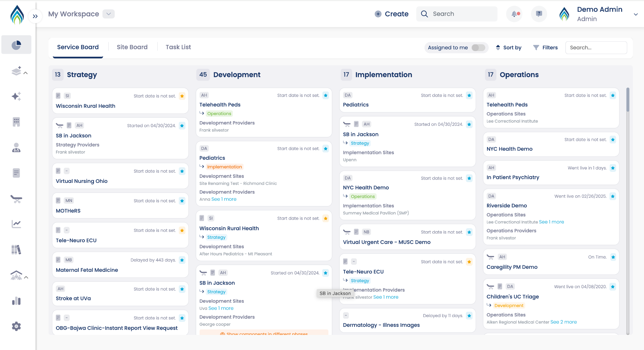Image resolution: width=644 pixels, height=350 pixels.
Task: Open the library books sidebar icon
Action: tap(16, 250)
